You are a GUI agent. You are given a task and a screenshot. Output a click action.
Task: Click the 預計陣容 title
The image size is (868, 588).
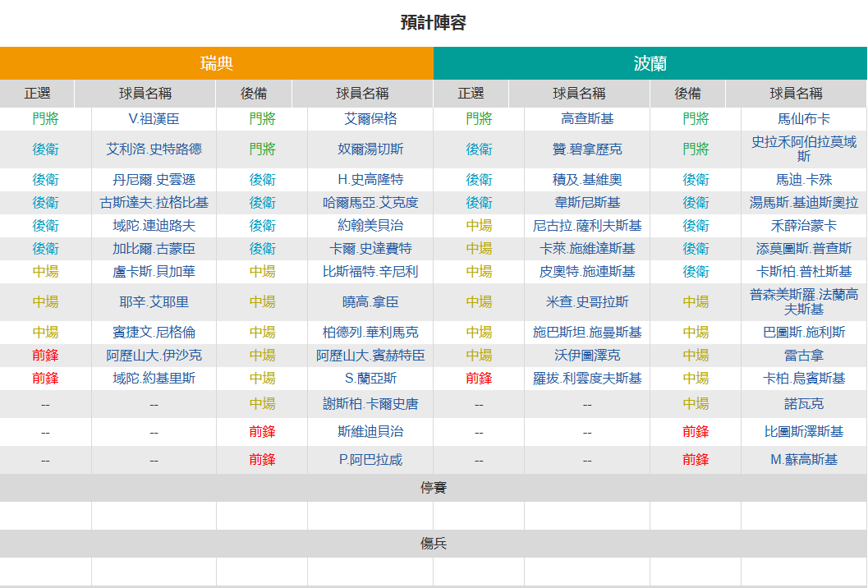point(434,23)
